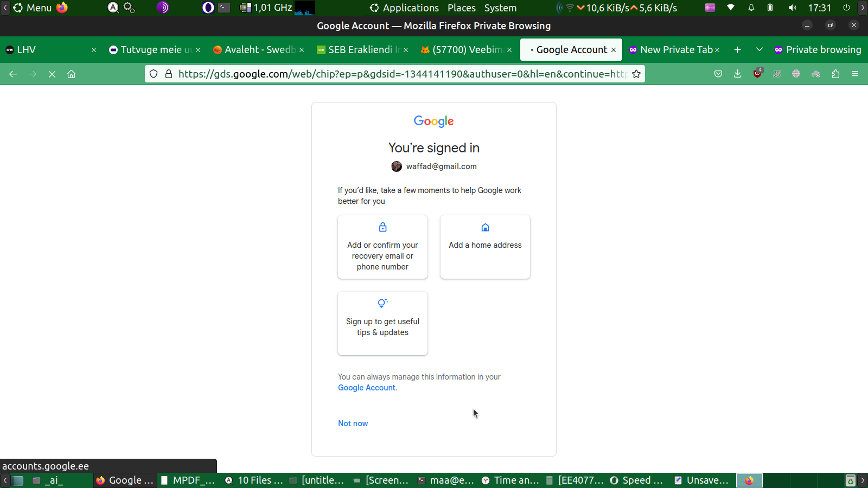Switch to the Tutvuge meie tab

(x=155, y=50)
